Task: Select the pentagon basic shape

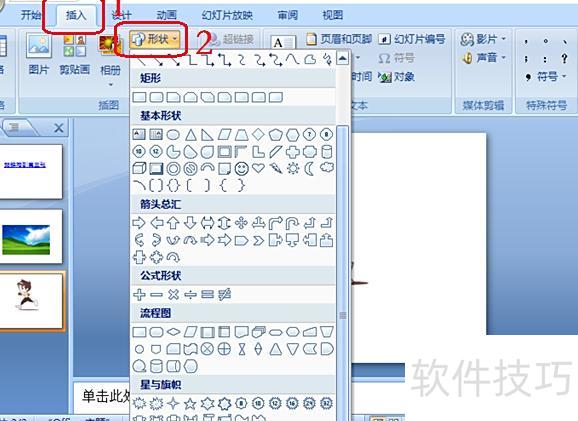Action: (275, 135)
